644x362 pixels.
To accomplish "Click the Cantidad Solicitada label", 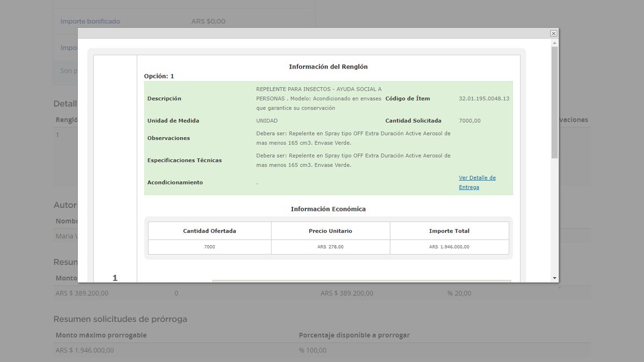I will point(413,121).
